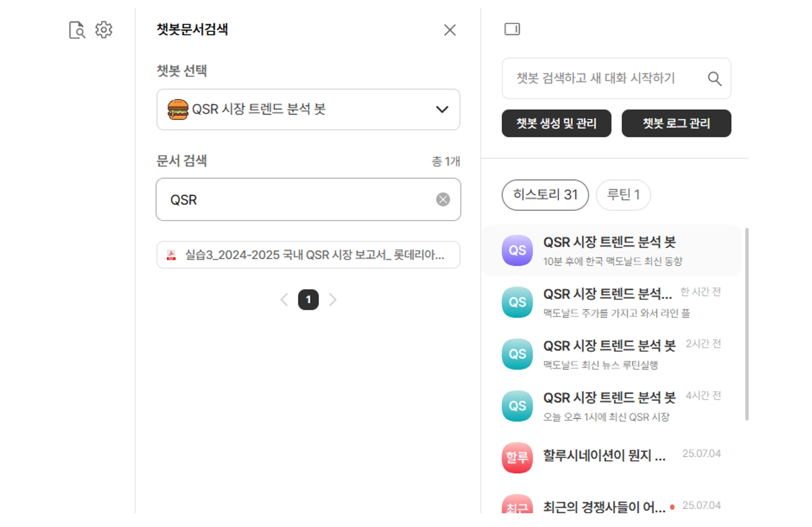Open the document search icon

[77, 30]
